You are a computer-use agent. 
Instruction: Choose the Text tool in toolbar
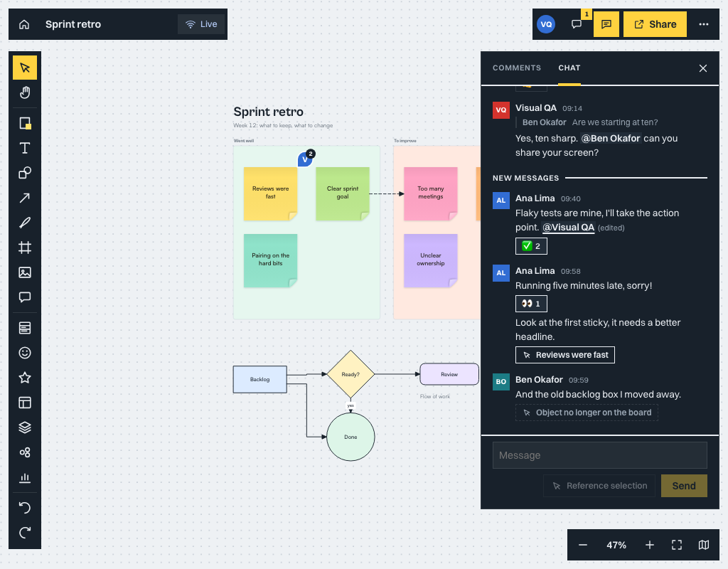point(25,148)
